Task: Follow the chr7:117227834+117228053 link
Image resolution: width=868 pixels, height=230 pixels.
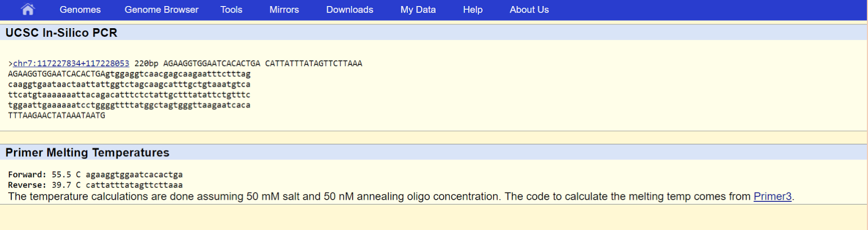Action: coord(71,63)
